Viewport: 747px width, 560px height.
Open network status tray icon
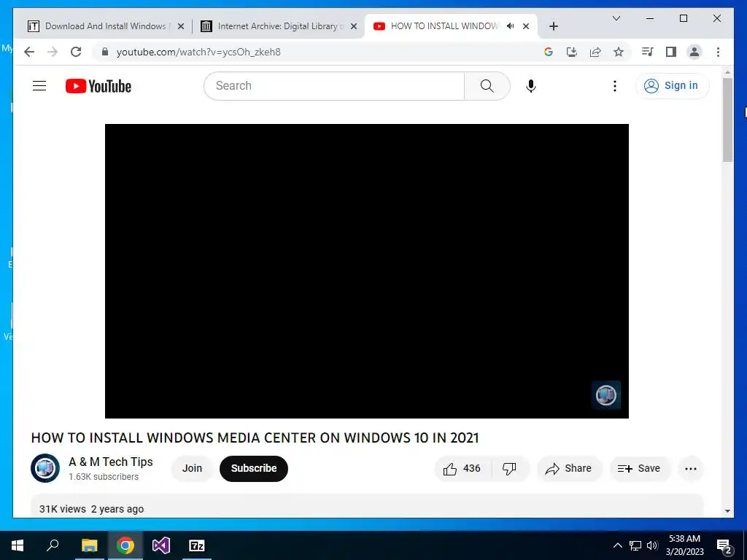click(635, 545)
